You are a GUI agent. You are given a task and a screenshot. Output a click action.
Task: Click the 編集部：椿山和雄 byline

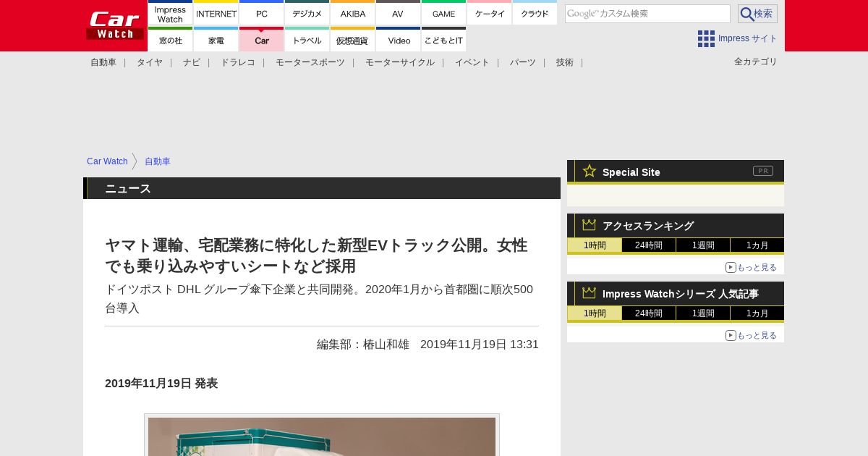(x=363, y=345)
